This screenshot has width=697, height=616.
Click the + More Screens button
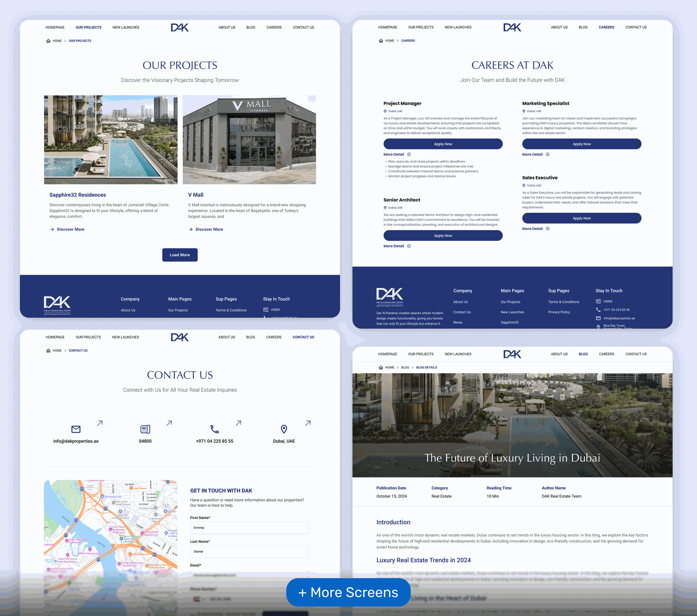coord(348,592)
